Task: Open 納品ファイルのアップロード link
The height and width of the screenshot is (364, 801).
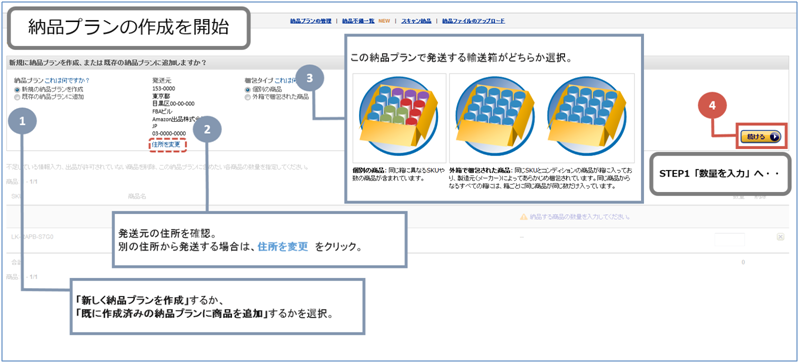Action: 473,21
